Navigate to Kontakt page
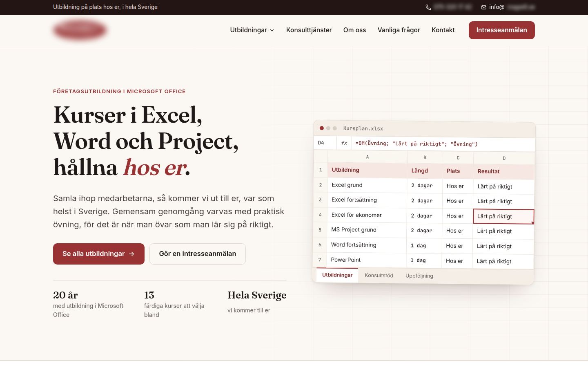 pyautogui.click(x=443, y=30)
